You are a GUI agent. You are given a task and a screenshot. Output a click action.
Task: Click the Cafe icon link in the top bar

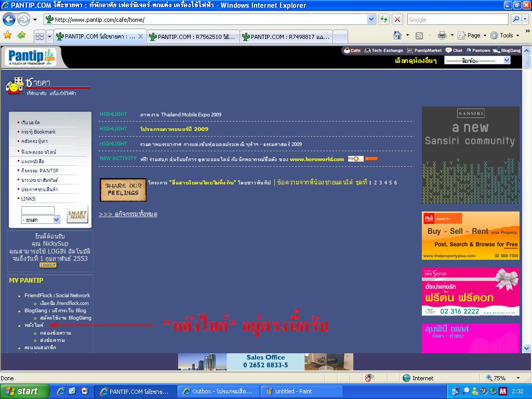tap(352, 50)
